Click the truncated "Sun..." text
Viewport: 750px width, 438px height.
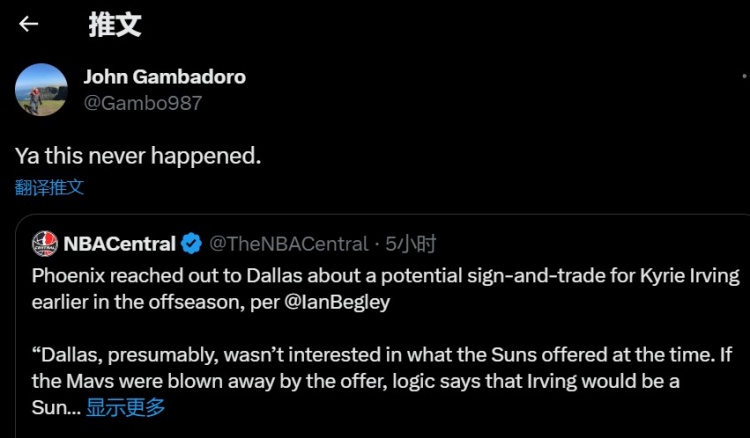[x=57, y=407]
